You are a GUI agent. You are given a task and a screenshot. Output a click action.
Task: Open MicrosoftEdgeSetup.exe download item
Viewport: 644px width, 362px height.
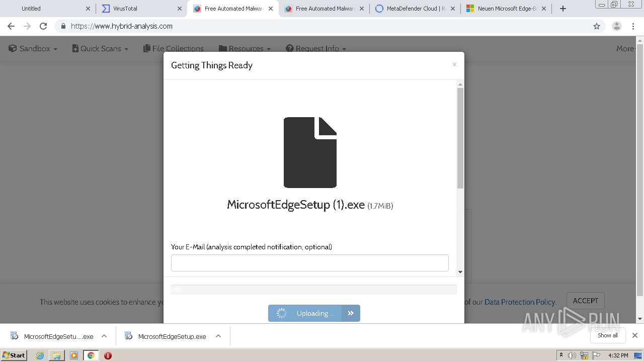[x=166, y=336]
